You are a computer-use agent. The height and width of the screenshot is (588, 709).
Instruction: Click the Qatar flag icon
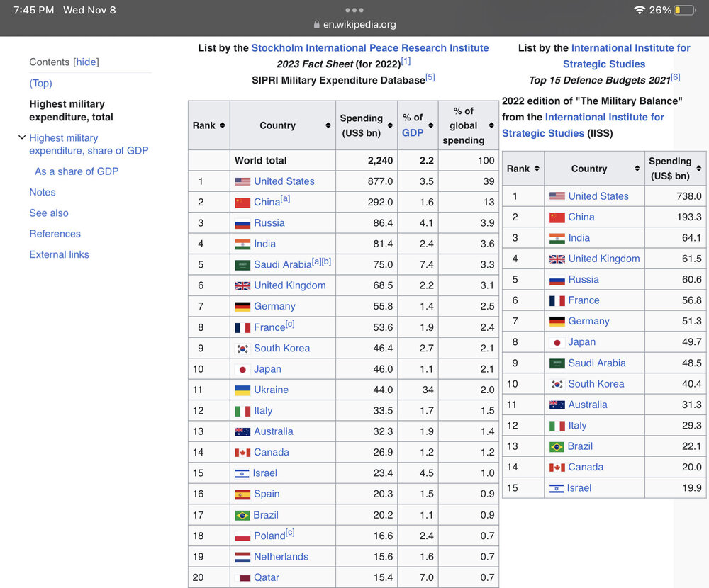pos(242,577)
